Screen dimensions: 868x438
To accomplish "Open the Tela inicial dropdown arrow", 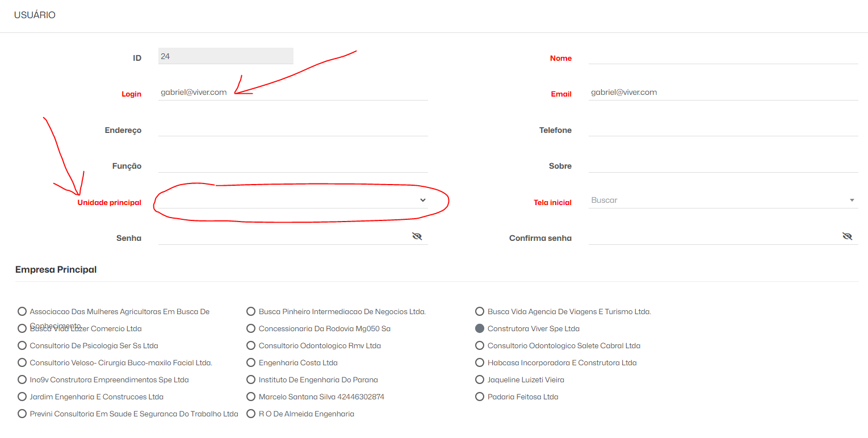I will 852,201.
